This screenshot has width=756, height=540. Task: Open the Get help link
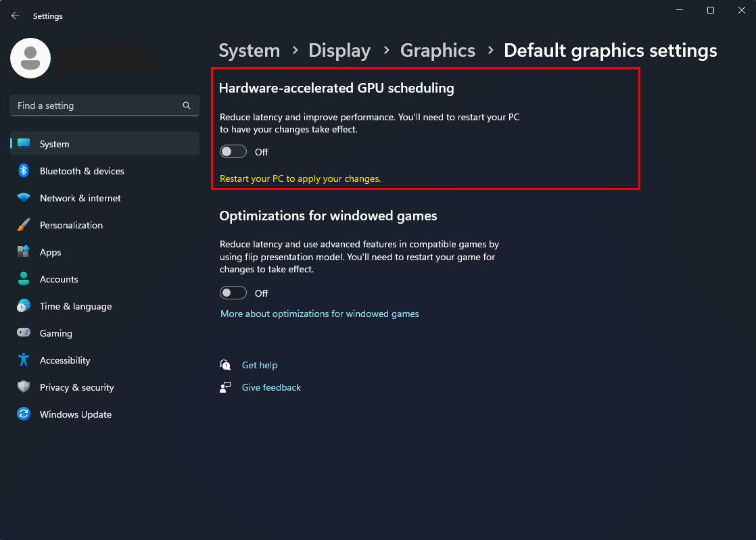(x=260, y=366)
